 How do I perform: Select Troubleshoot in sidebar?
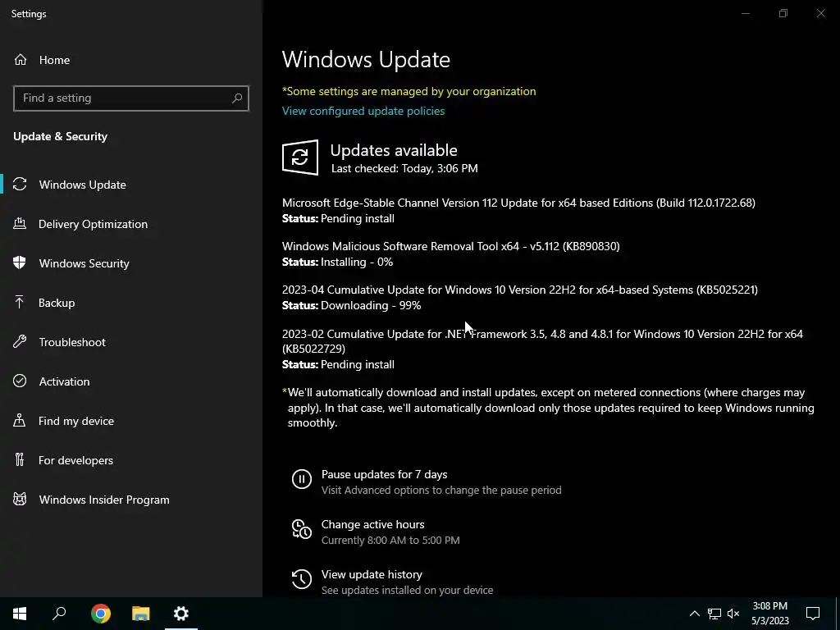(x=72, y=342)
